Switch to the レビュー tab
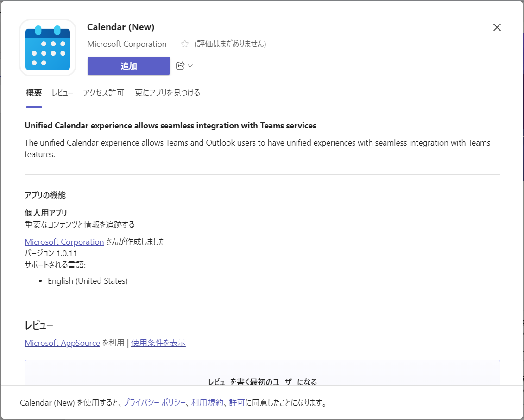The width and height of the screenshot is (524, 420). [x=62, y=93]
